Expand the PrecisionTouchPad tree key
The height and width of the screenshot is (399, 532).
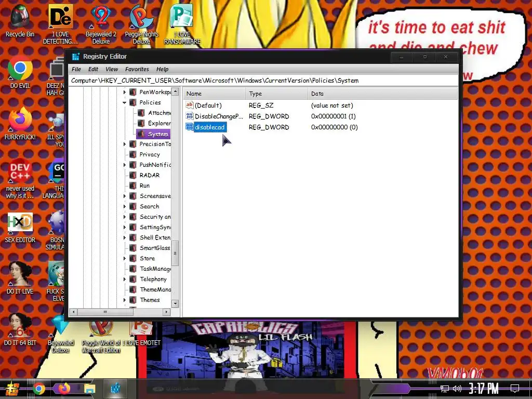click(125, 144)
